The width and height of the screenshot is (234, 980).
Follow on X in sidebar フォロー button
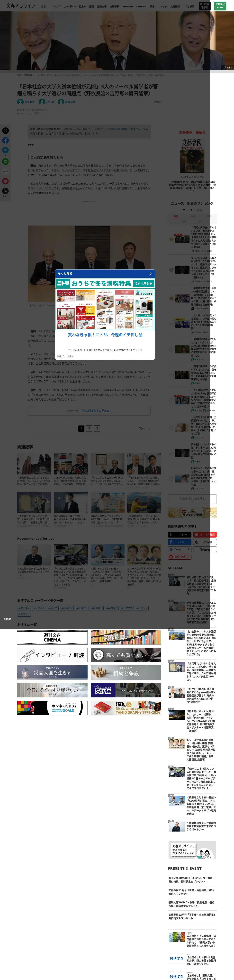click(x=179, y=535)
